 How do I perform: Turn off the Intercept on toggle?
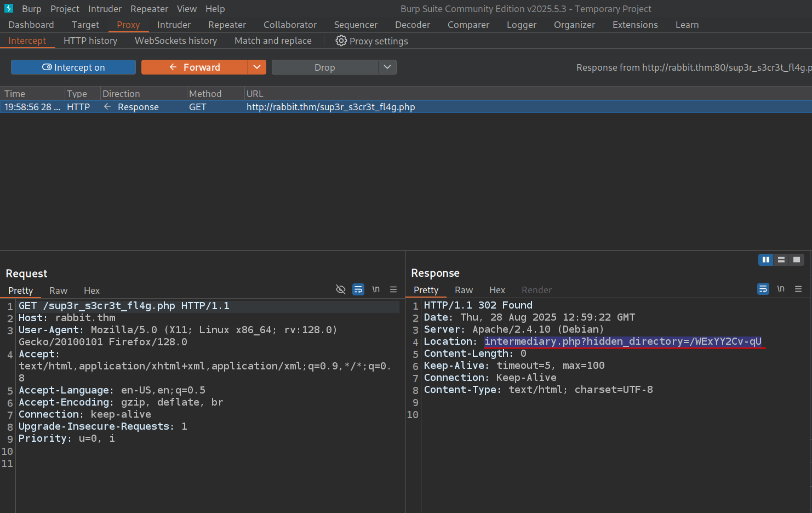(73, 67)
